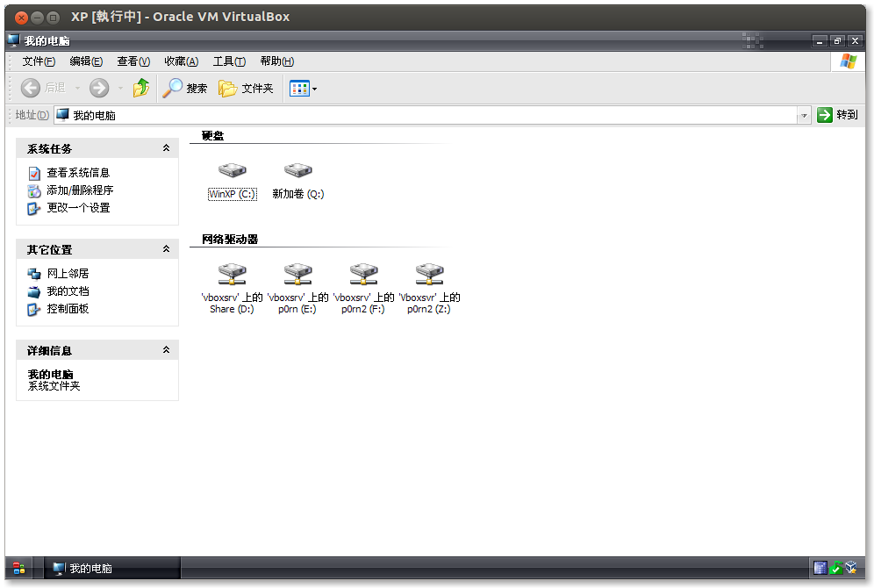Collapse the 详细信息 panel
874x588 pixels.
(166, 350)
